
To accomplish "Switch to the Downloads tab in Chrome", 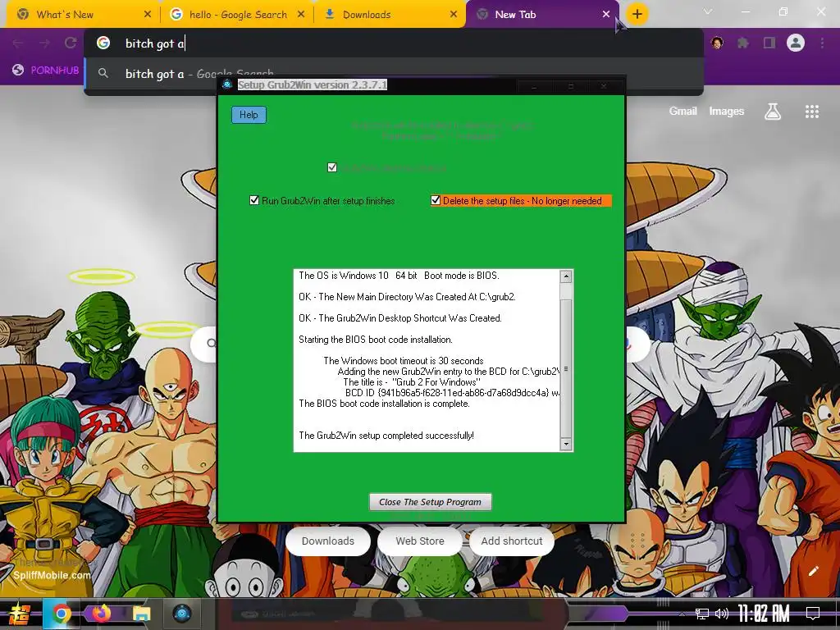I will tap(390, 15).
